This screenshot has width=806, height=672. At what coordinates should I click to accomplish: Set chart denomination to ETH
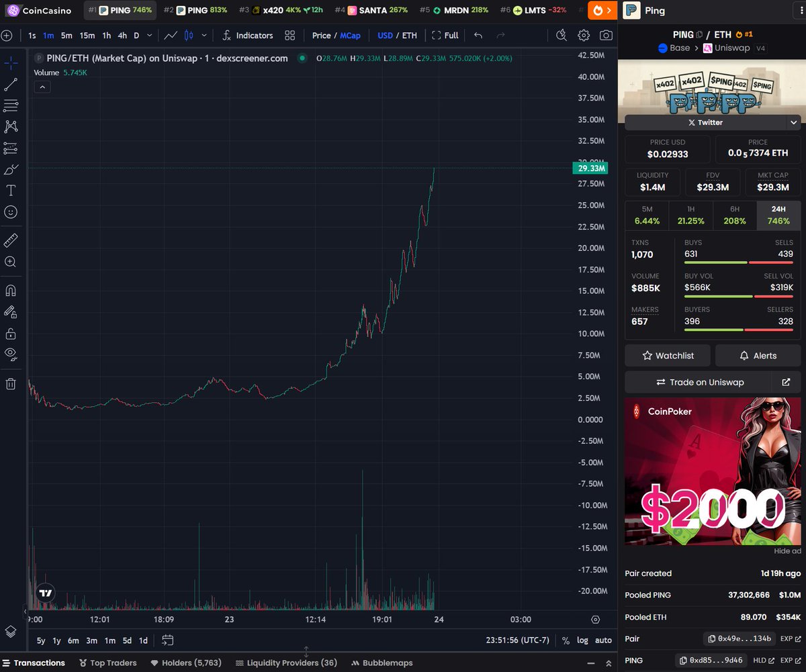[x=410, y=35]
